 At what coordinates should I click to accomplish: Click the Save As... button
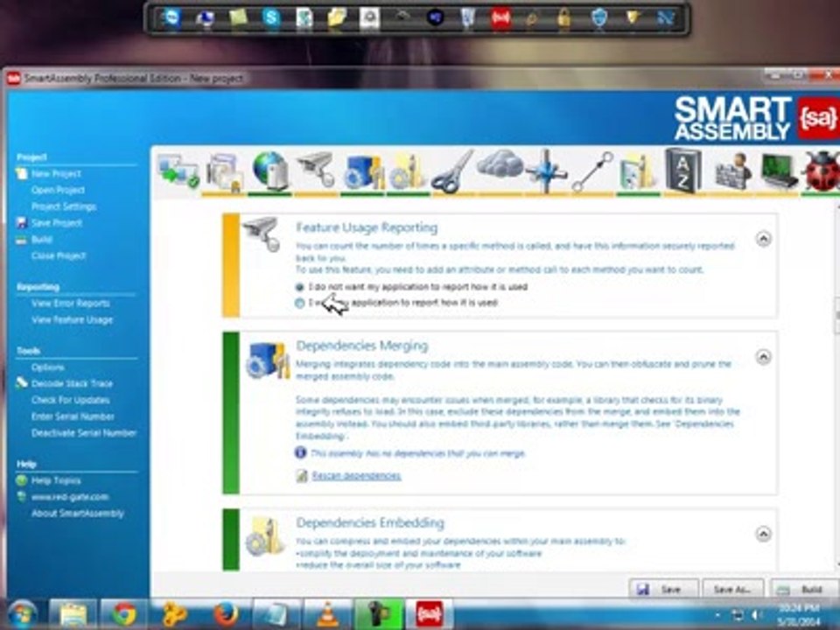click(732, 589)
